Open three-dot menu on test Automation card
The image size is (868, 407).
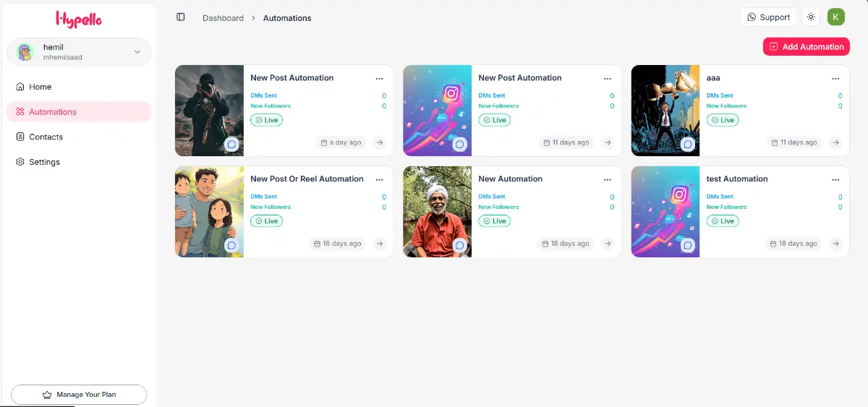pos(835,179)
